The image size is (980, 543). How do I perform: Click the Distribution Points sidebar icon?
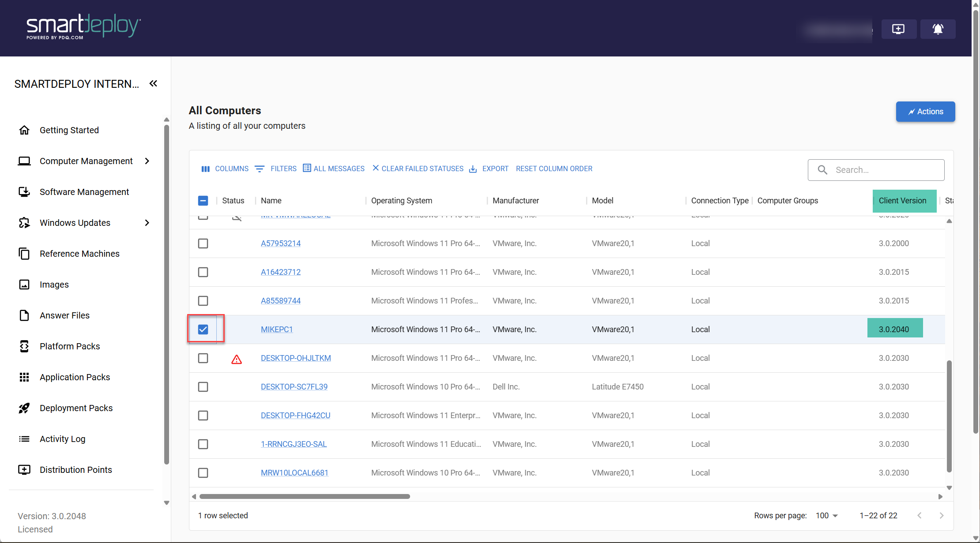tap(24, 470)
